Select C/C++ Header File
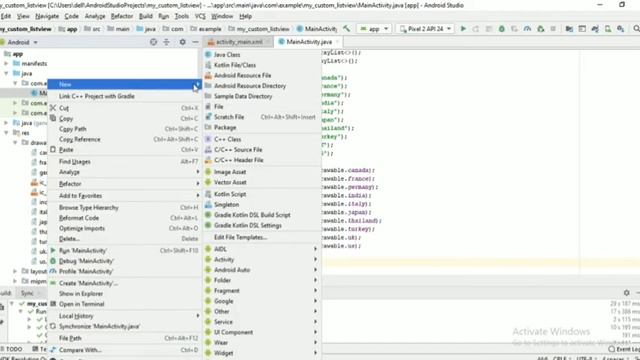Image resolution: width=640 pixels, height=360 pixels. click(262, 160)
